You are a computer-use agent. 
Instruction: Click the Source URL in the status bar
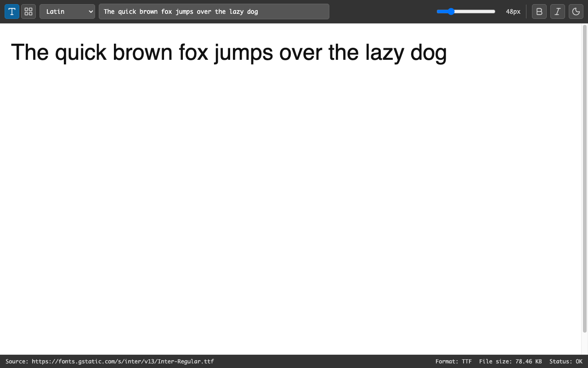[110, 362]
